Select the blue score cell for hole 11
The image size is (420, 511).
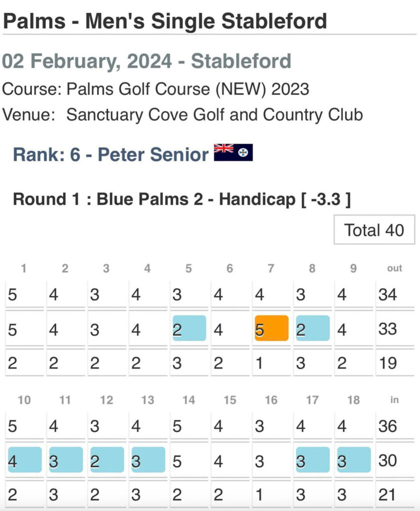66,460
